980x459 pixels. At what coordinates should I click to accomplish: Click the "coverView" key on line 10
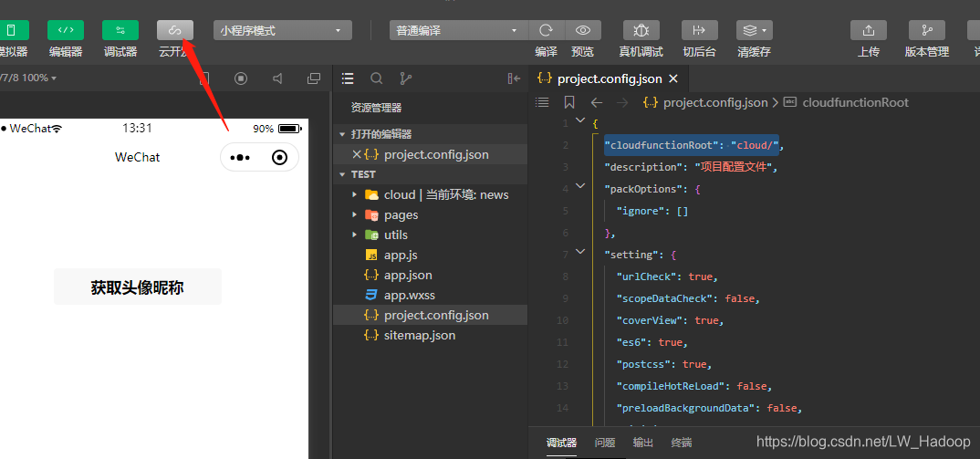coord(650,320)
